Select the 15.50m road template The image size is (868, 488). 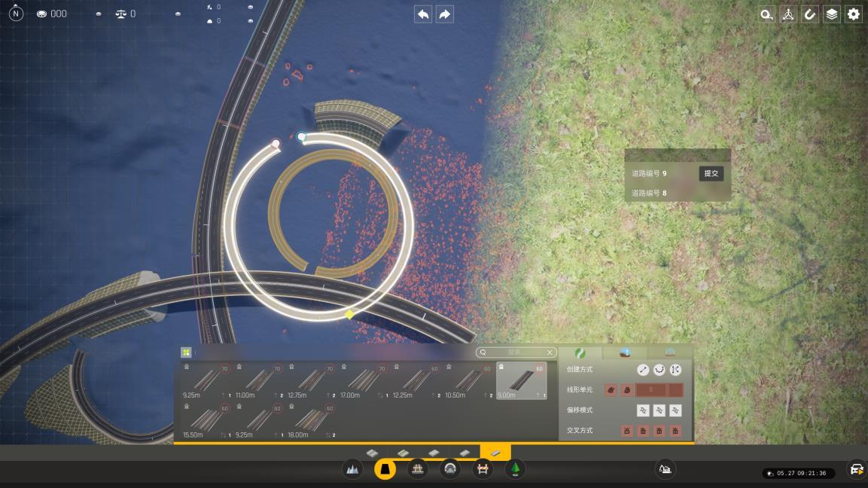pos(206,421)
